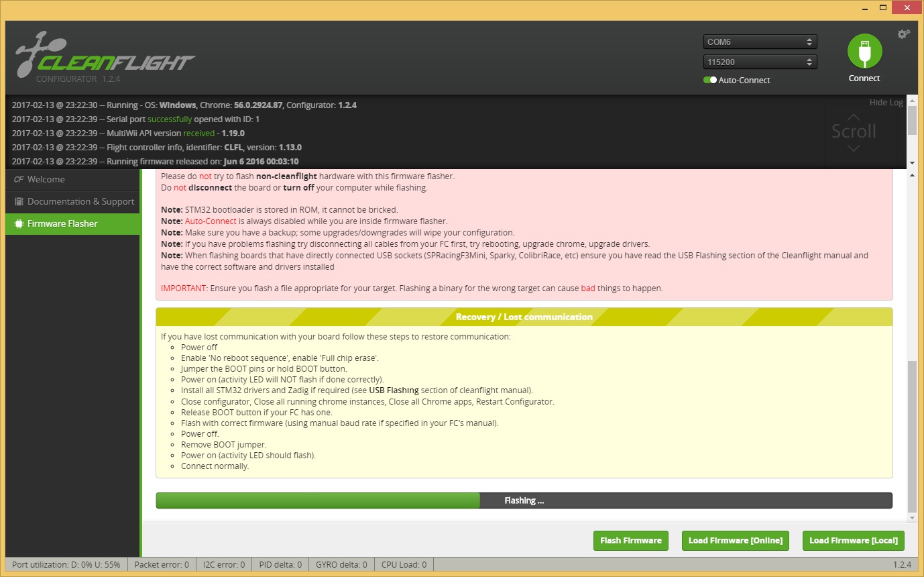Click the Recovery / Lost communication header
924x577 pixels.
tap(524, 317)
